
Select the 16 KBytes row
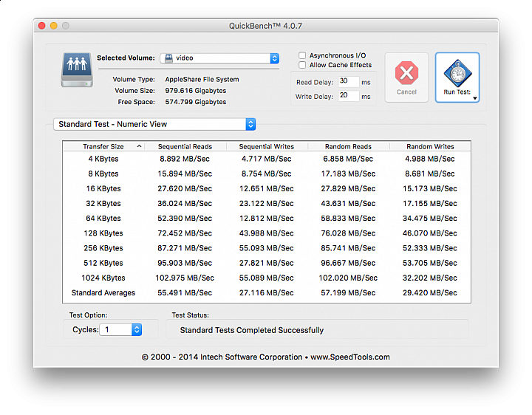pos(267,188)
